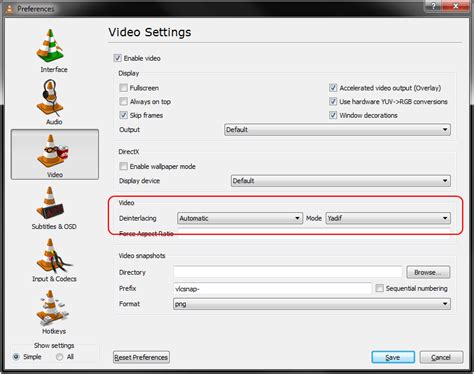This screenshot has height=374, width=474.
Task: Open the Hotkeys settings icon
Action: tap(52, 308)
